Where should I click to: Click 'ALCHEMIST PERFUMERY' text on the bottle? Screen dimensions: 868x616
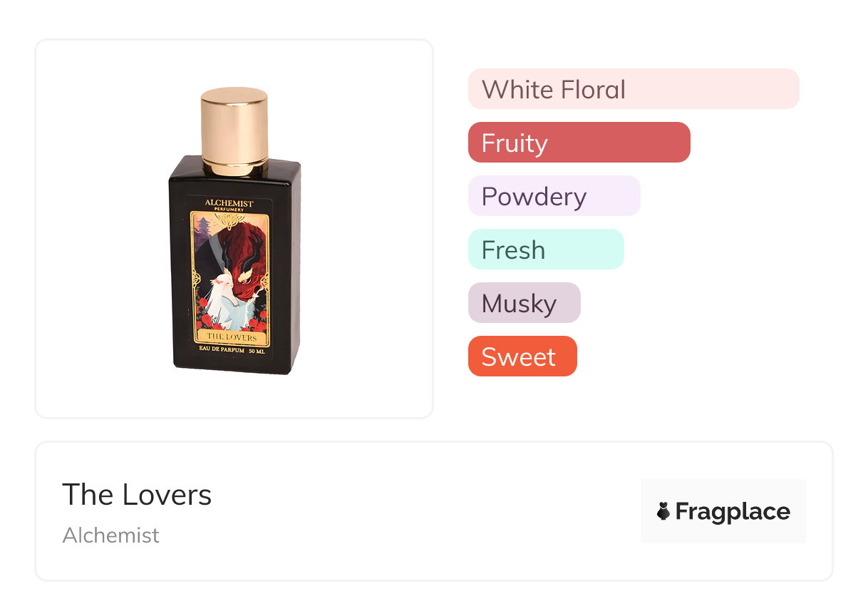[229, 206]
